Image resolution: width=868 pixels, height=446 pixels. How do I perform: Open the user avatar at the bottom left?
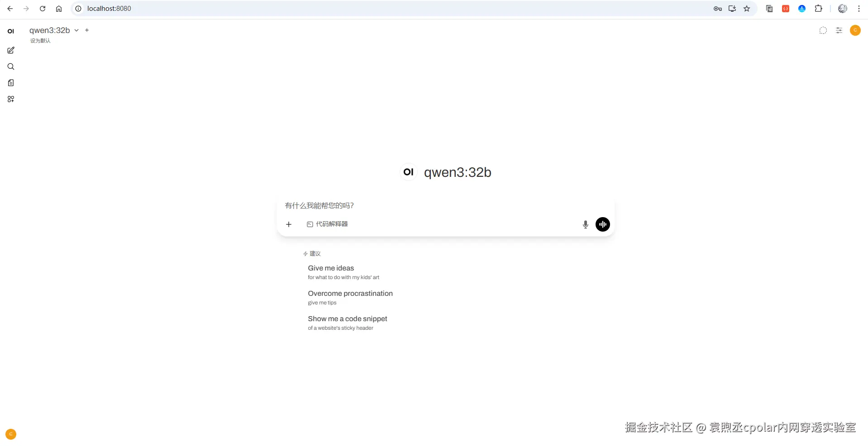tap(10, 434)
